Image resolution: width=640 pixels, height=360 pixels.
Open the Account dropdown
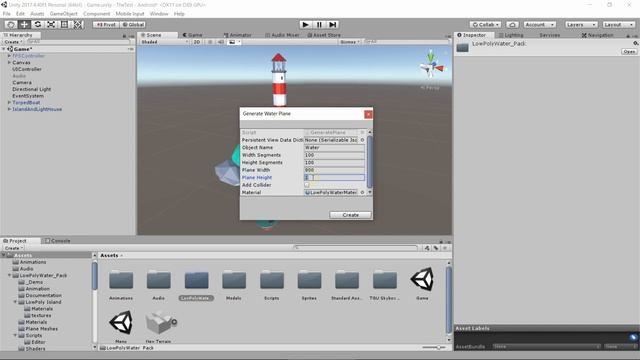(x=540, y=24)
